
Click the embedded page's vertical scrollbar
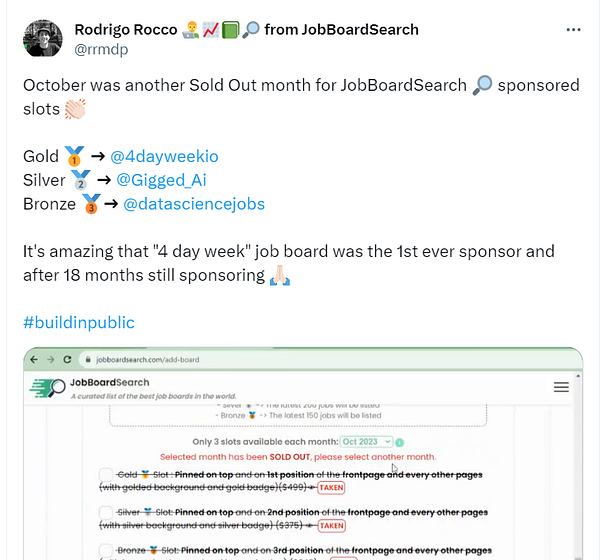pos(578,467)
